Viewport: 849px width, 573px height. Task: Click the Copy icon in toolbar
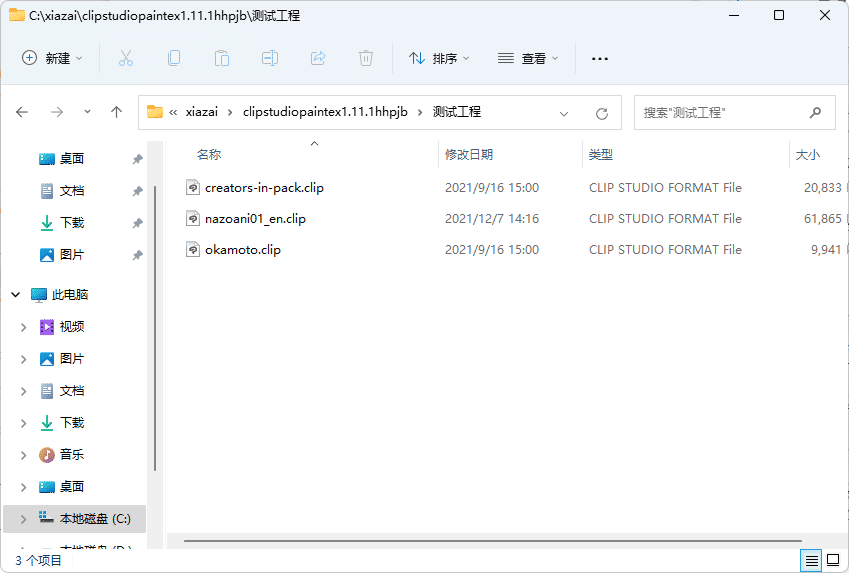[x=174, y=59]
